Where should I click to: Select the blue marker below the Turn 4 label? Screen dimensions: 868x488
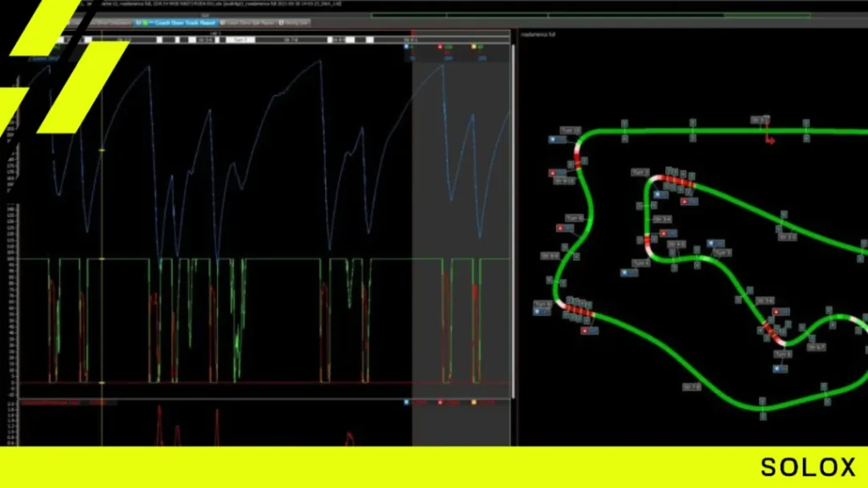click(x=629, y=273)
